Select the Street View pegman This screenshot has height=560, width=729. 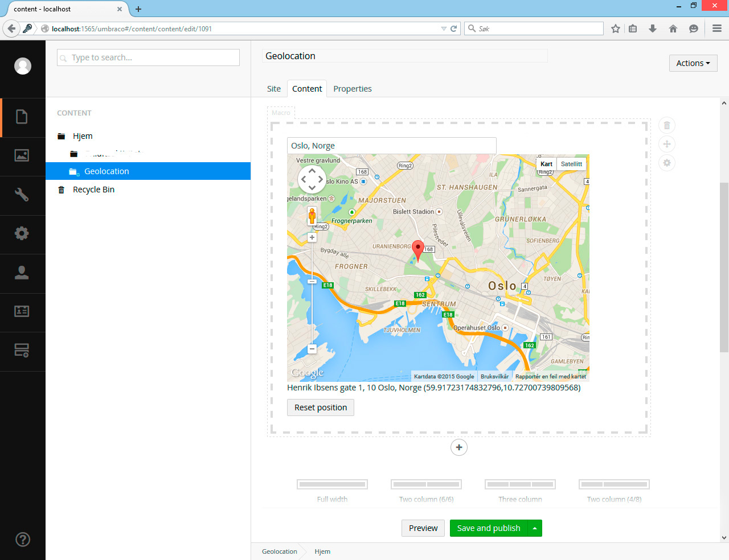pyautogui.click(x=312, y=216)
